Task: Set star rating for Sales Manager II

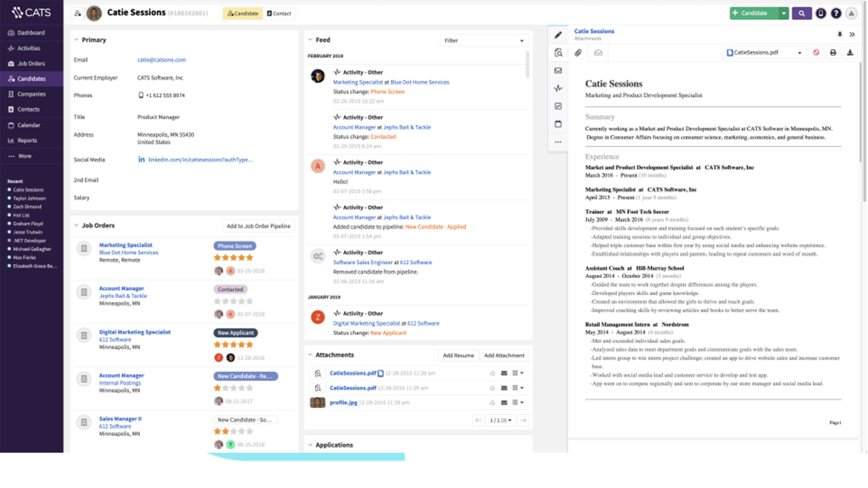Action: [234, 431]
